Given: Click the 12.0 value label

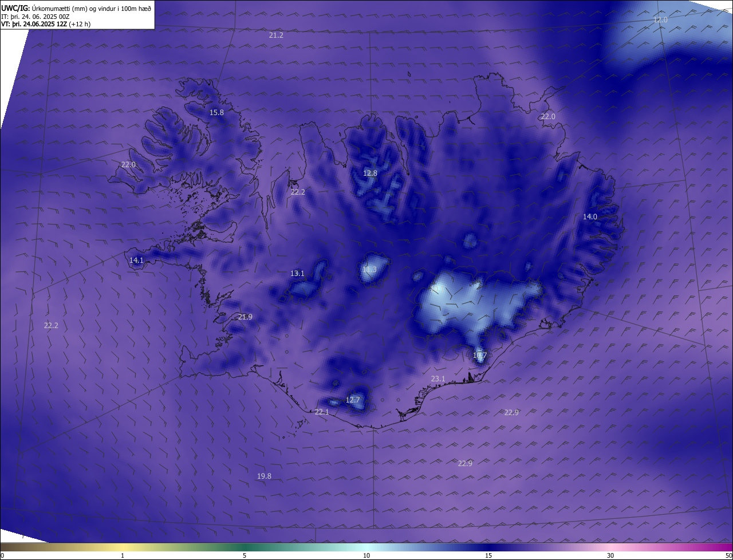Looking at the screenshot, I should [660, 20].
